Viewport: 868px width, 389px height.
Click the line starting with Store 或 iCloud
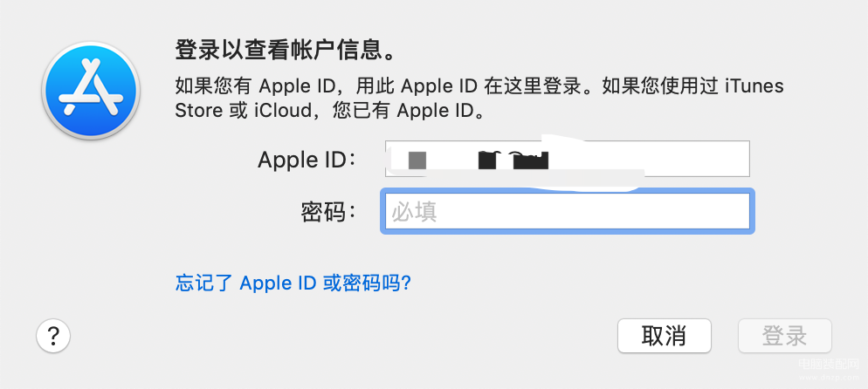[332, 111]
